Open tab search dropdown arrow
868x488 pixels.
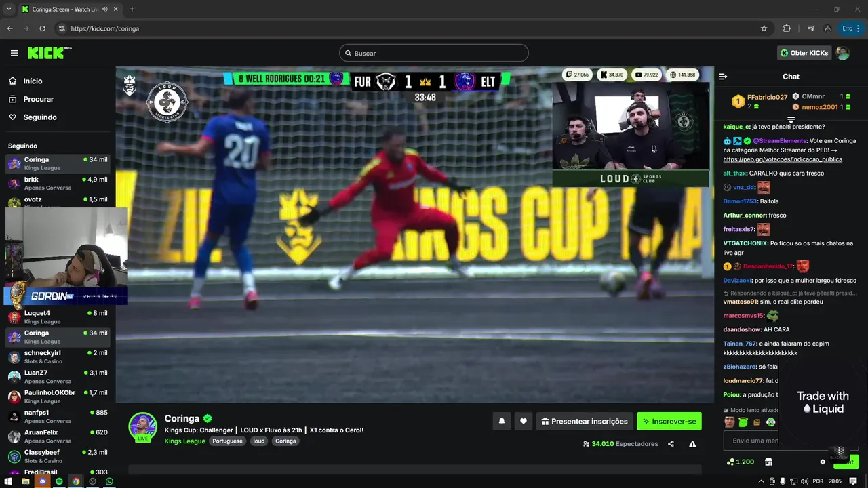click(x=9, y=9)
